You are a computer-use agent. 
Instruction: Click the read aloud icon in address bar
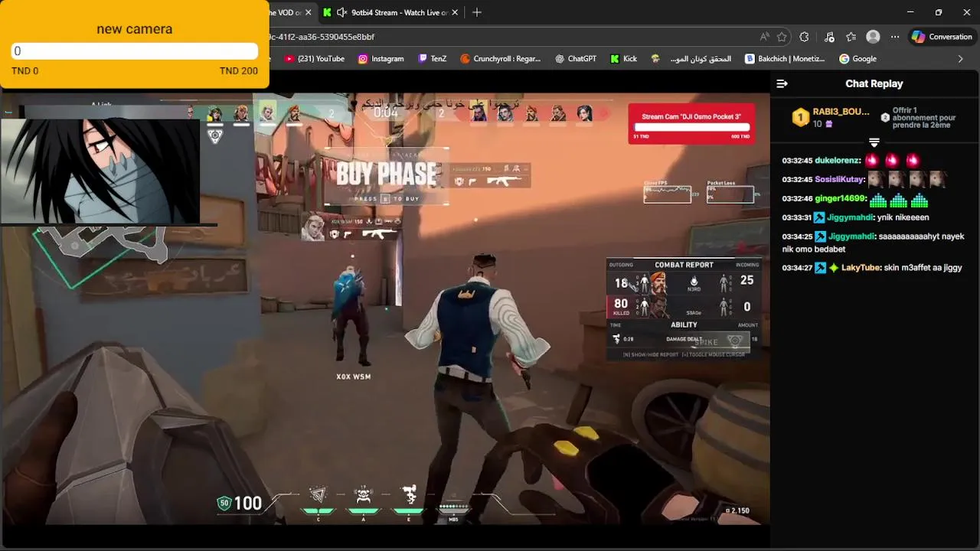click(x=765, y=37)
